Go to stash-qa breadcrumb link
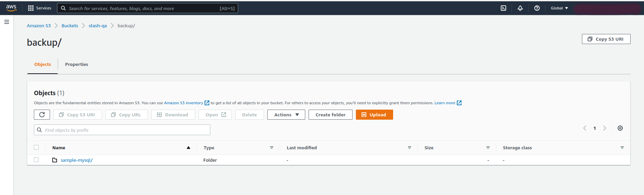Image resolution: width=644 pixels, height=195 pixels. point(98,26)
